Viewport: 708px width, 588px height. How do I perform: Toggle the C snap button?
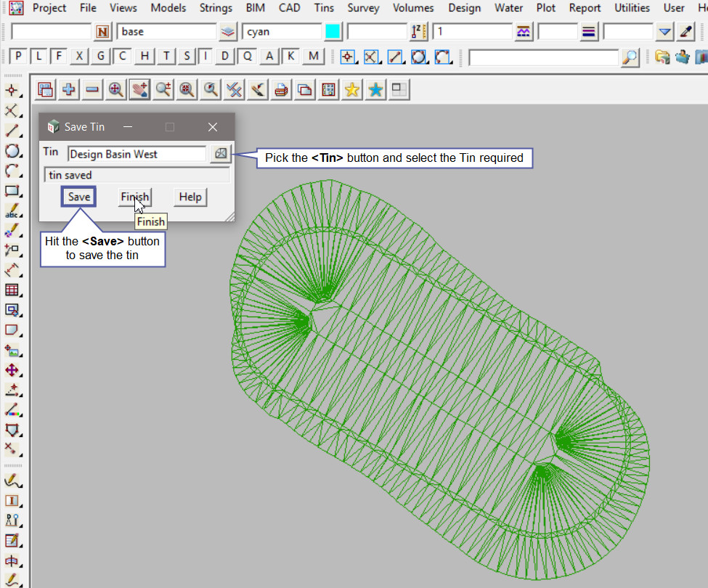tap(123, 57)
